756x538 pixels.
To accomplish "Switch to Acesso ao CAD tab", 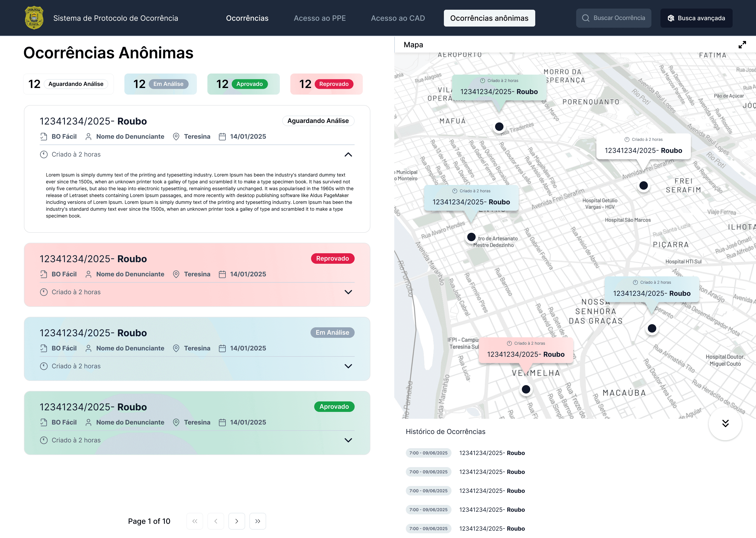I will coord(398,18).
